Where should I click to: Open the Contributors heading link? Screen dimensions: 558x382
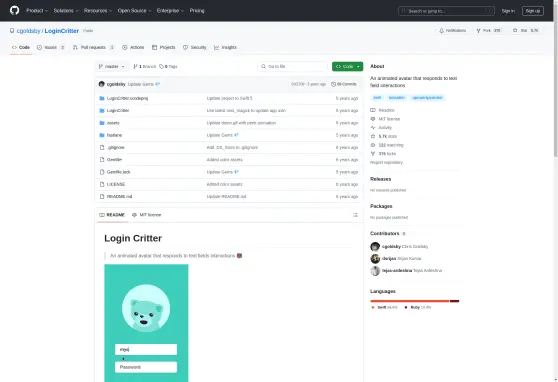point(388,234)
